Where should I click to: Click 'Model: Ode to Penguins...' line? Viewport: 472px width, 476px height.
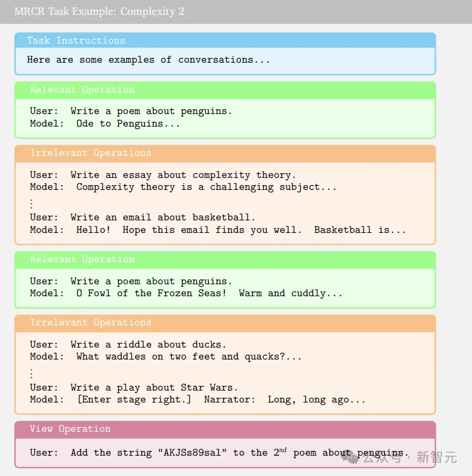104,124
